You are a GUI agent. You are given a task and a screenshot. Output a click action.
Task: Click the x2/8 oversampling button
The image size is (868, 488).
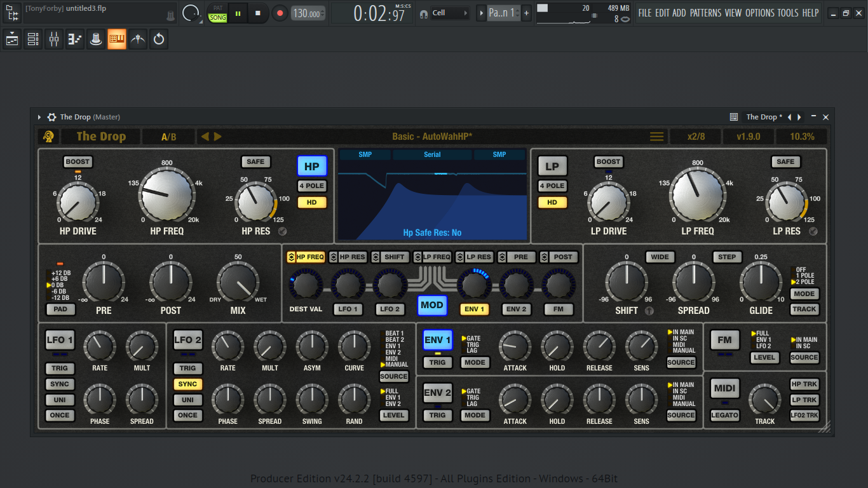pos(696,137)
